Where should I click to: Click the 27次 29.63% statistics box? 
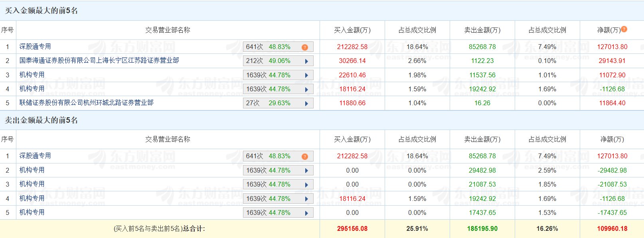(268, 103)
